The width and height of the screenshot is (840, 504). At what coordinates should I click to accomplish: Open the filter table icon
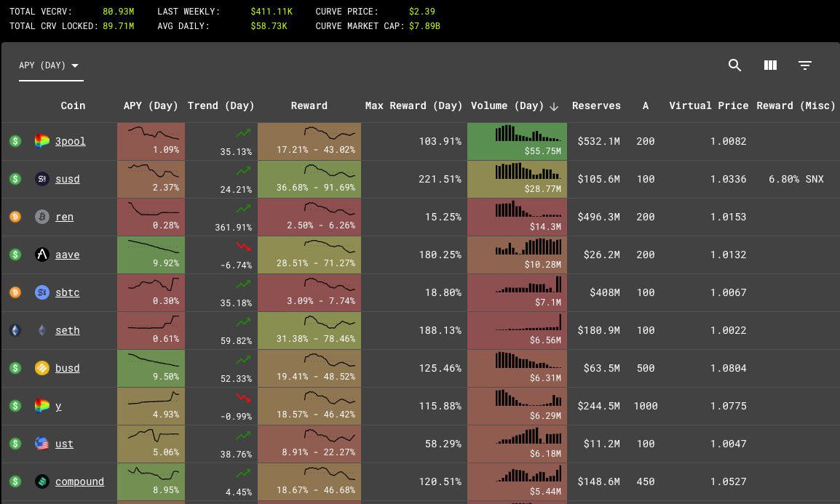pyautogui.click(x=804, y=65)
